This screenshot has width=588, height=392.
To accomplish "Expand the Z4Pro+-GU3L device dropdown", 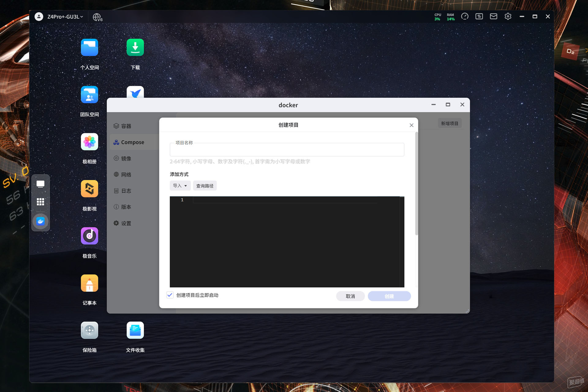I will coord(65,17).
